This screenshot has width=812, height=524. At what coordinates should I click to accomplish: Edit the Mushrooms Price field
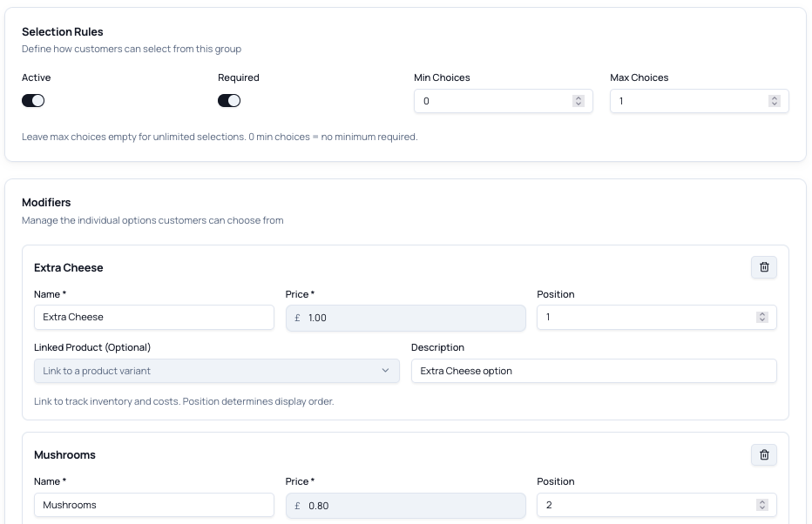tap(409, 505)
